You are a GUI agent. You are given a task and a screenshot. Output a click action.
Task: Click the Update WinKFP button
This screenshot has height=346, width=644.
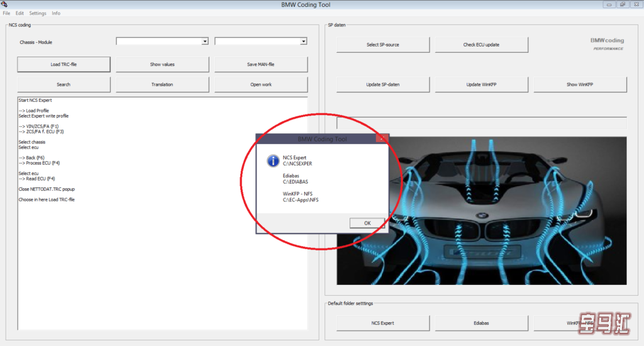click(x=481, y=85)
